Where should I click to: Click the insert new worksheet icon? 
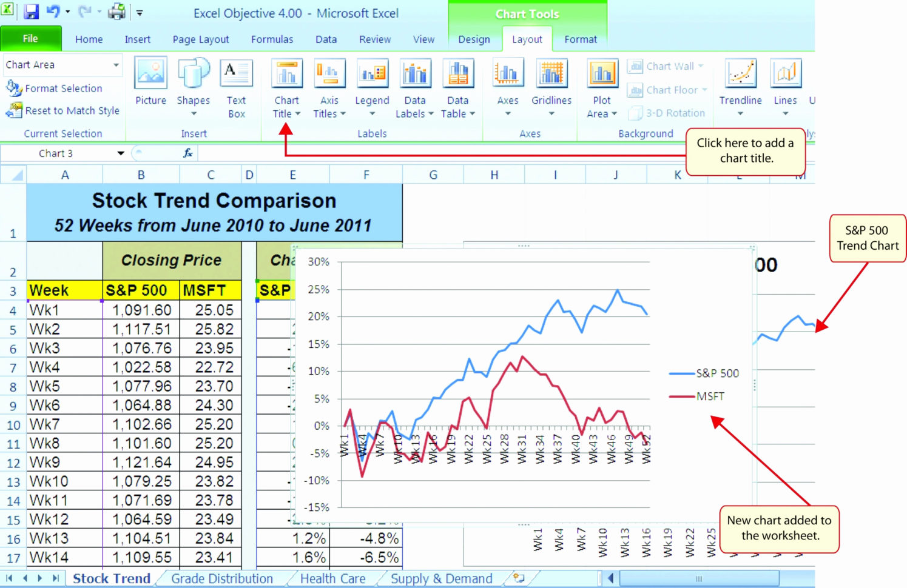point(519,578)
